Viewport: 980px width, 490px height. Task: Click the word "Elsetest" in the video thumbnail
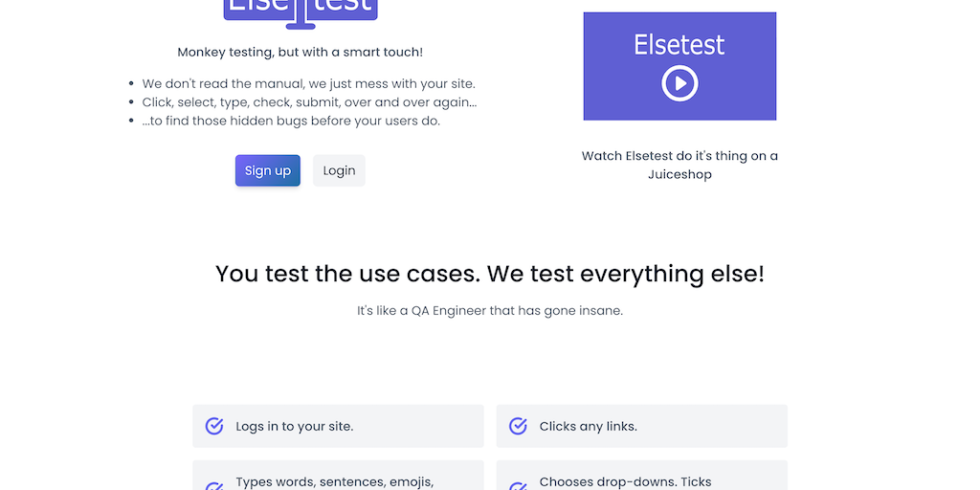[679, 45]
